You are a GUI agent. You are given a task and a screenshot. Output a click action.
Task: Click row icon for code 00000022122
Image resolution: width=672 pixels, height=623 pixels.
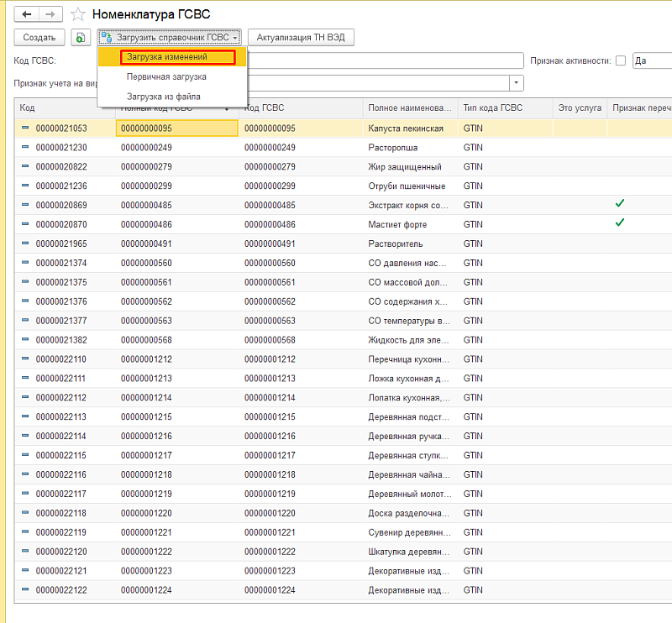(24, 590)
